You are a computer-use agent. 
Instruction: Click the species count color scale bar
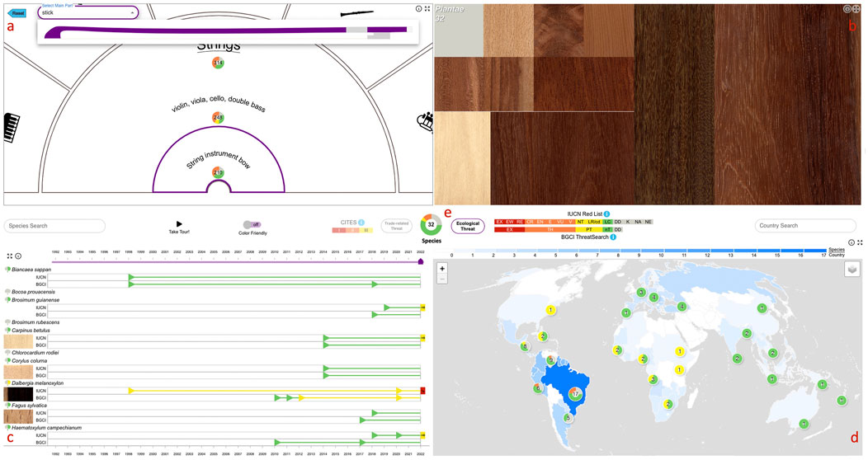coord(639,251)
